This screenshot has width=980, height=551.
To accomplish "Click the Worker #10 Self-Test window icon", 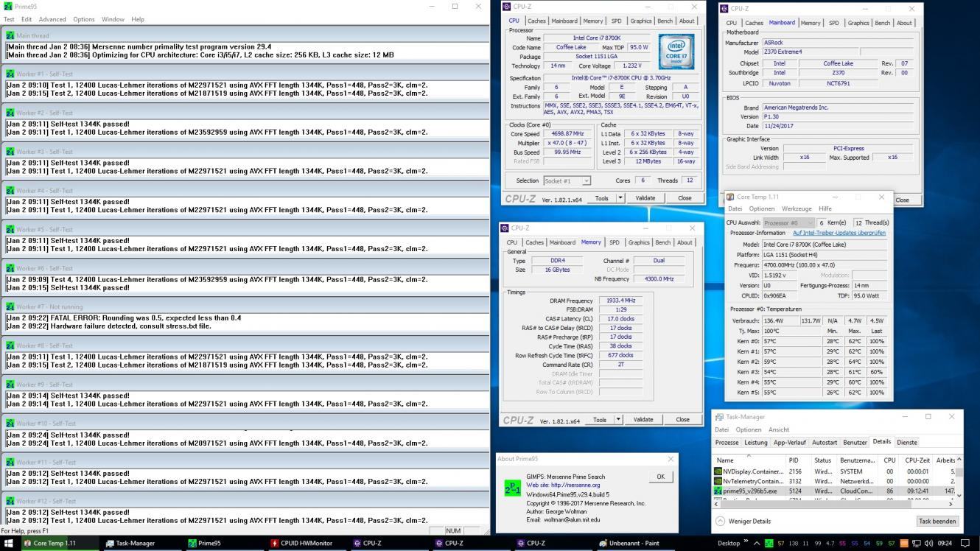I will point(10,424).
